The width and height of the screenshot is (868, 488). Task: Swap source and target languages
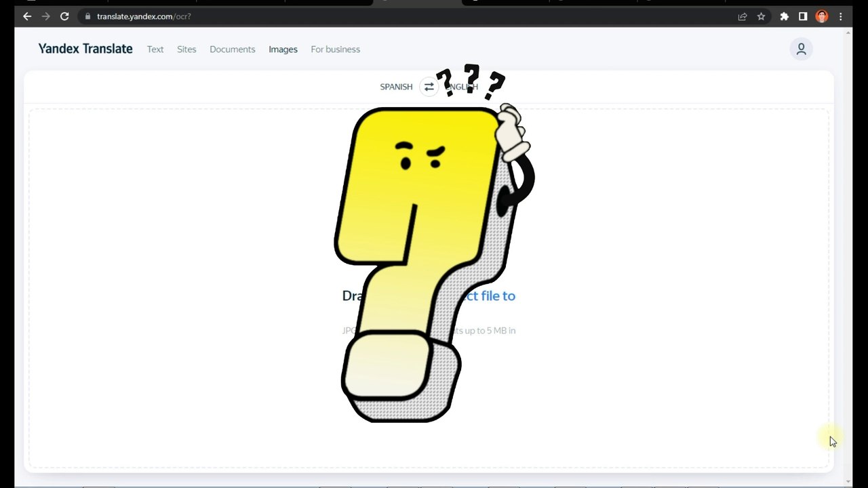coord(429,87)
